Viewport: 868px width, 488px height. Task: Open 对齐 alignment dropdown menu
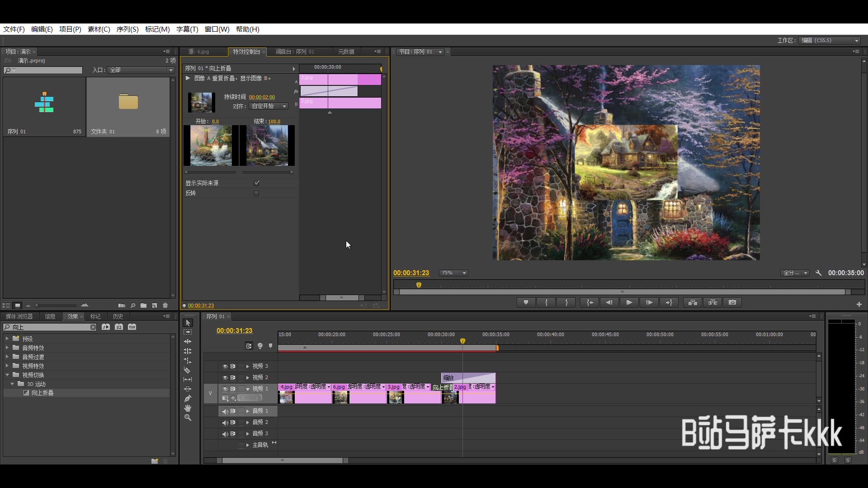point(284,106)
